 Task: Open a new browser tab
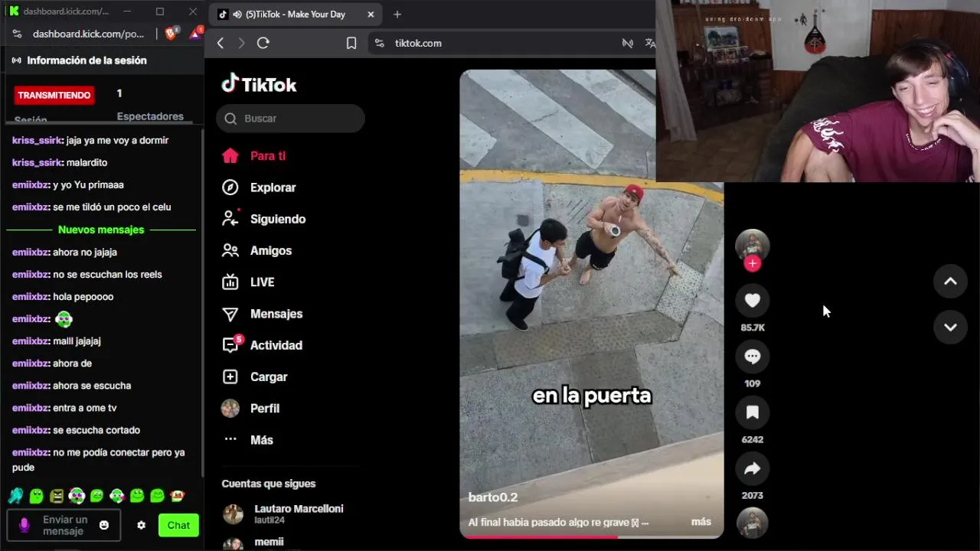coord(397,14)
